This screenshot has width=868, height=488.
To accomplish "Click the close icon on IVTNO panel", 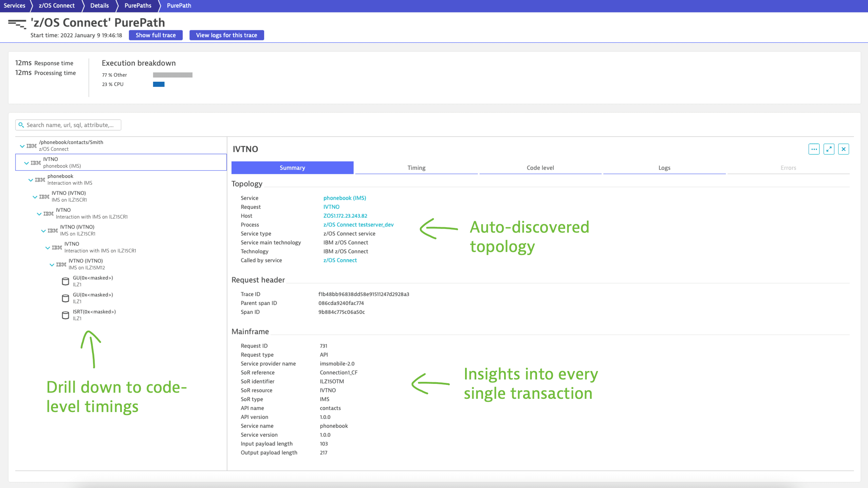I will click(843, 149).
